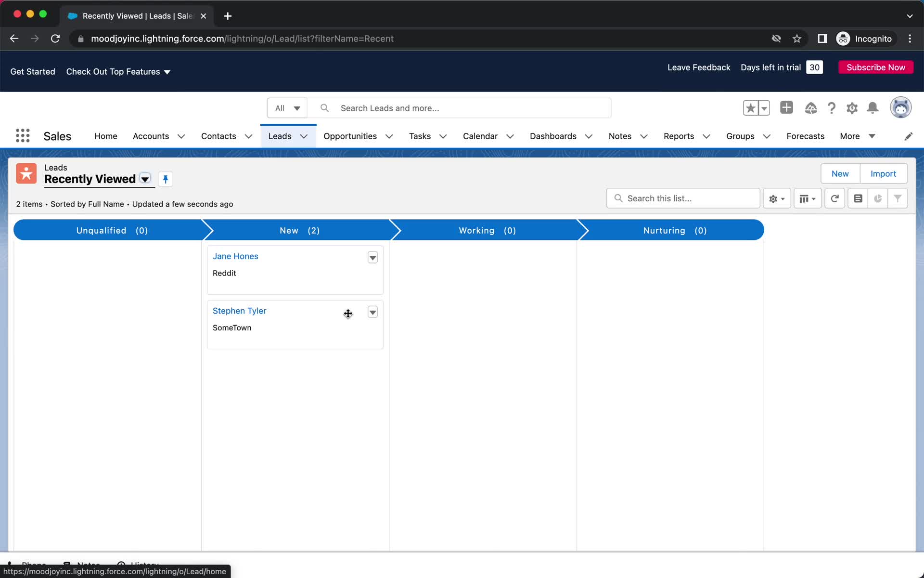Select the Nurturing stage header
This screenshot has width=924, height=578.
pos(675,230)
